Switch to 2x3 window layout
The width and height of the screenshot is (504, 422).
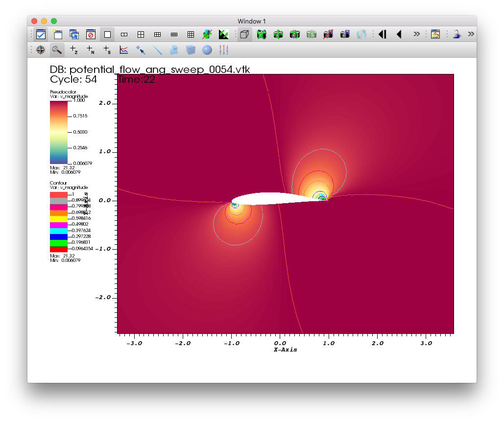click(x=158, y=34)
